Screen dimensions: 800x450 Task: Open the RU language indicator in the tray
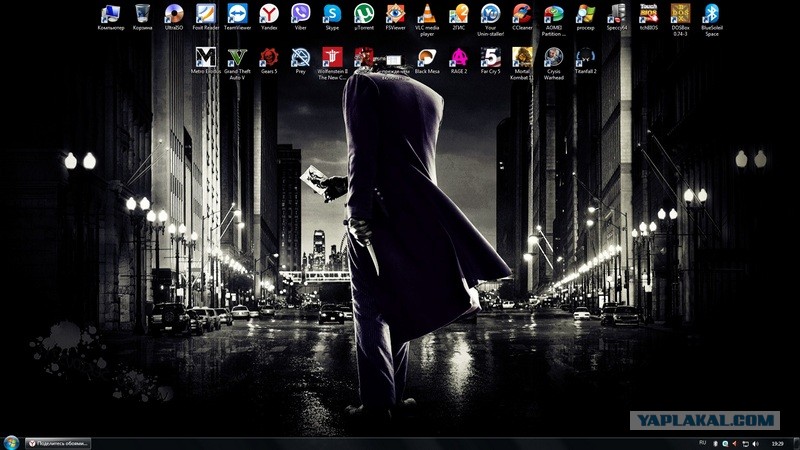point(703,443)
